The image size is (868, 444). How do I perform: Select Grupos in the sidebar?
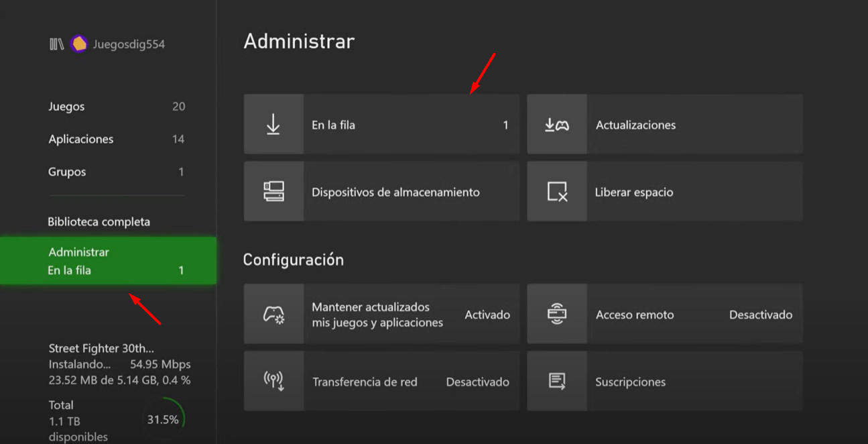tap(67, 172)
